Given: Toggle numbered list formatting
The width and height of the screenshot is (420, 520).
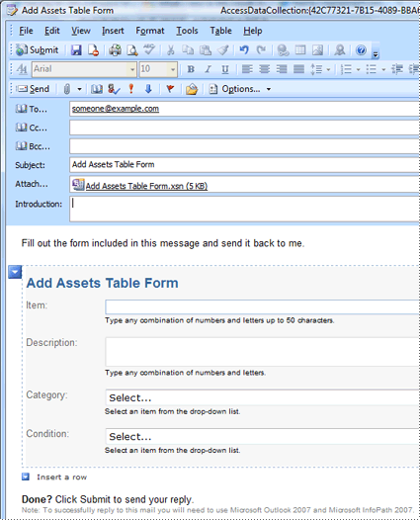Looking at the screenshot, I should [x=346, y=69].
